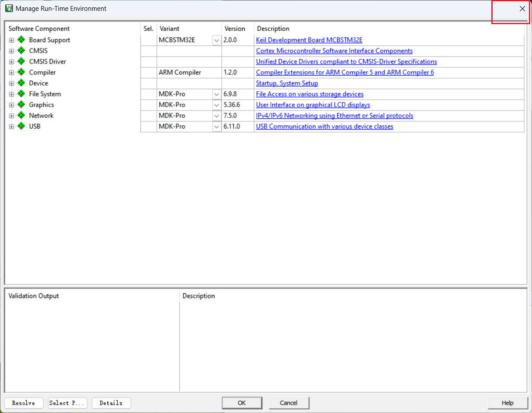The height and width of the screenshot is (413, 532).
Task: Expand the CMSIS tree node
Action: coord(12,51)
